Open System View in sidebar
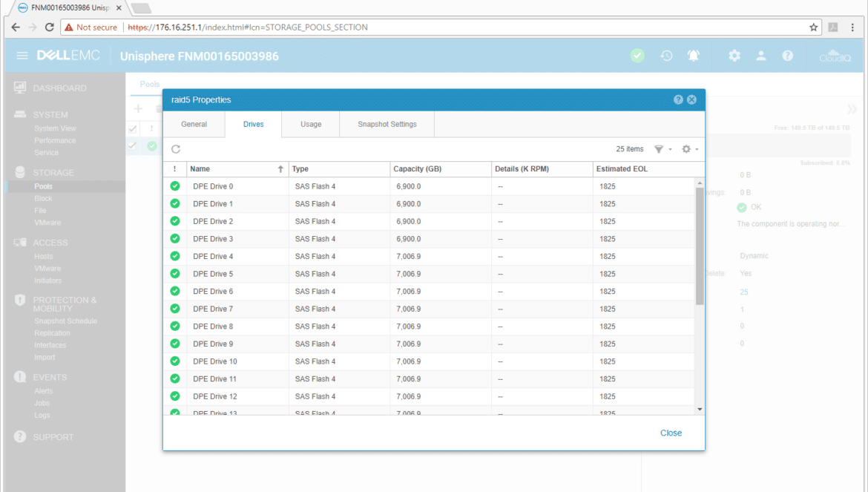The height and width of the screenshot is (492, 868). (x=56, y=128)
